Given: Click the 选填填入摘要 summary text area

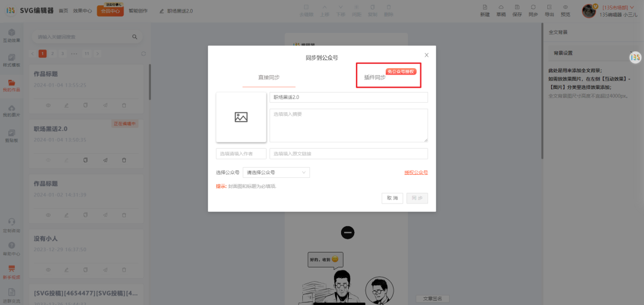Looking at the screenshot, I should (x=348, y=125).
